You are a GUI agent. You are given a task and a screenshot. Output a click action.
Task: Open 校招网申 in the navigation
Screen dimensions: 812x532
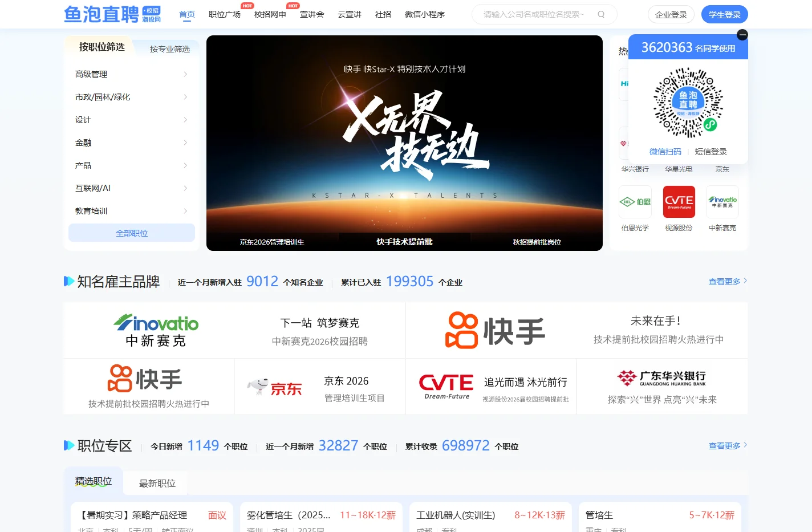point(270,14)
